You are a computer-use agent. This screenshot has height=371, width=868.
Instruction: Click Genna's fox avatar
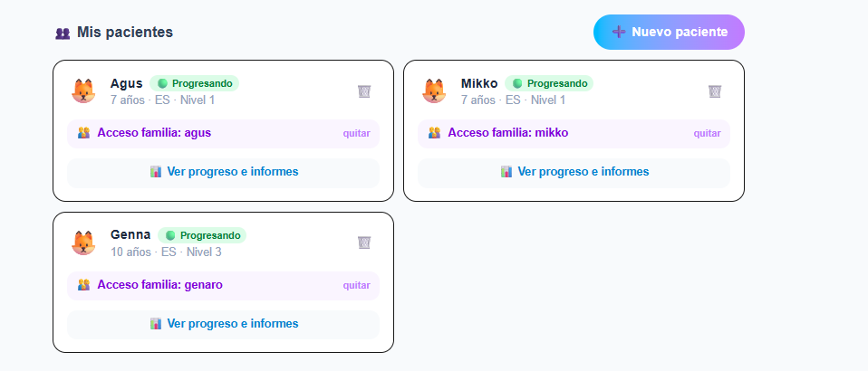[x=83, y=243]
